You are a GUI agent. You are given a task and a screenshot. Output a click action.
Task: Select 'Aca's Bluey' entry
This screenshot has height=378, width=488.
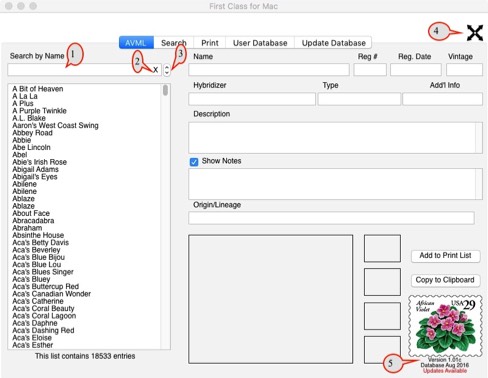click(31, 279)
